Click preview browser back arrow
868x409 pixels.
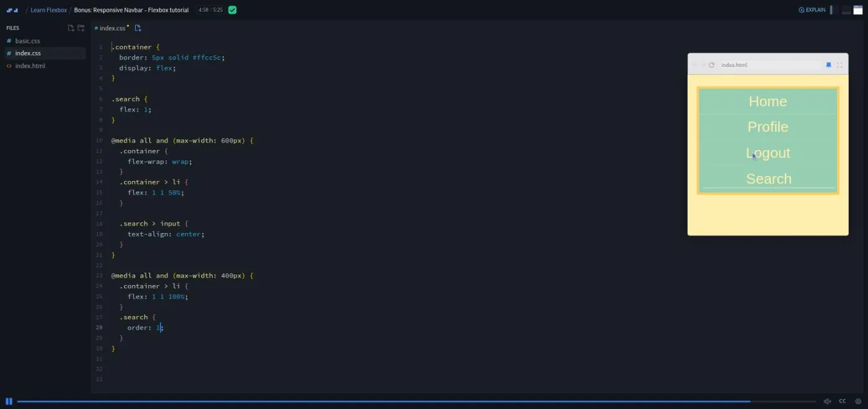point(695,65)
